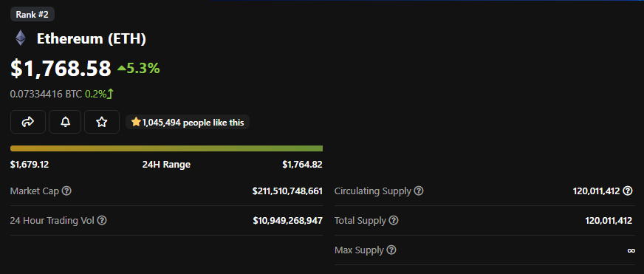Screen dimensions: 644x274
Task: Click the 1,045,494 people like this badge
Action: tap(188, 123)
